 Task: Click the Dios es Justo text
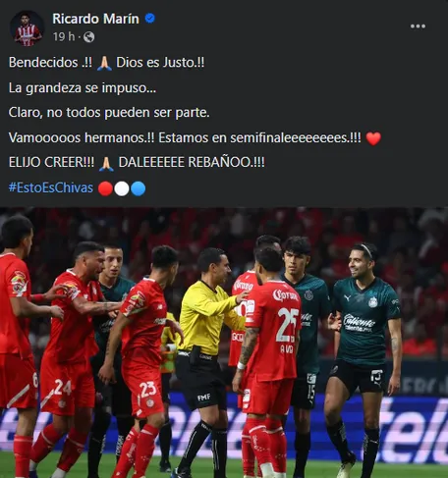(160, 62)
